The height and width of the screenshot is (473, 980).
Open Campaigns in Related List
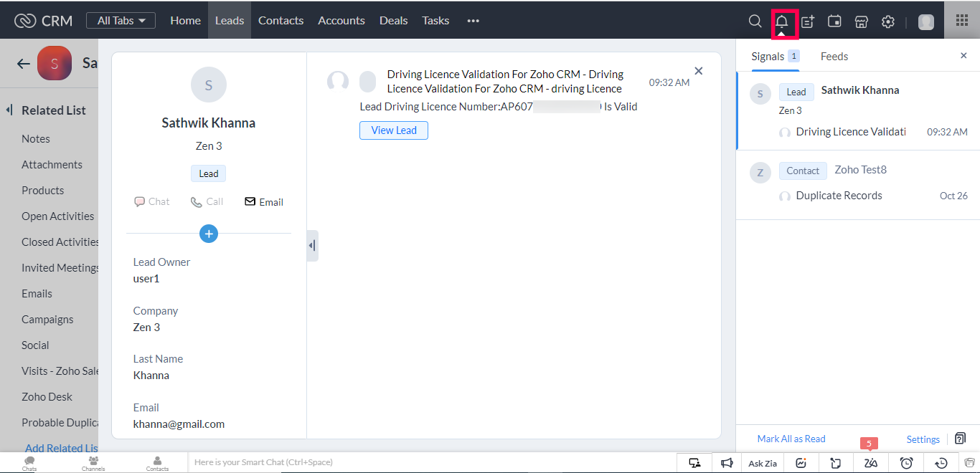point(47,320)
